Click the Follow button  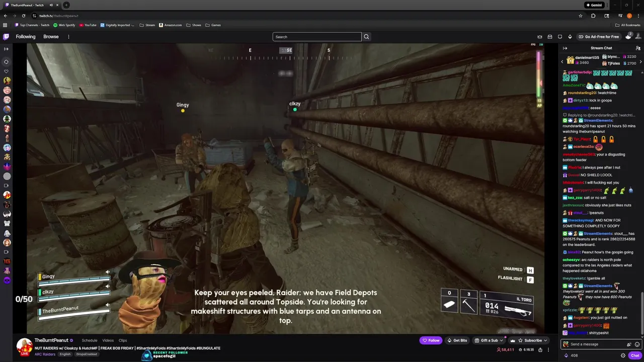tap(431, 340)
